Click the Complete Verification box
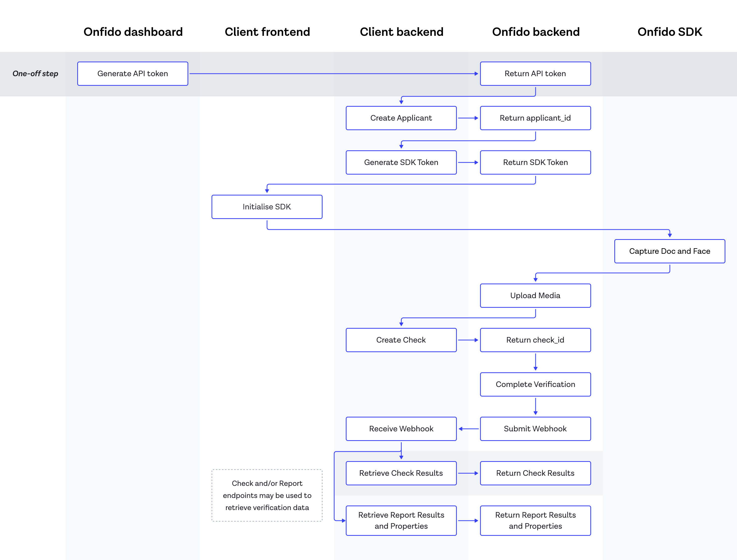The width and height of the screenshot is (737, 560). point(535,384)
